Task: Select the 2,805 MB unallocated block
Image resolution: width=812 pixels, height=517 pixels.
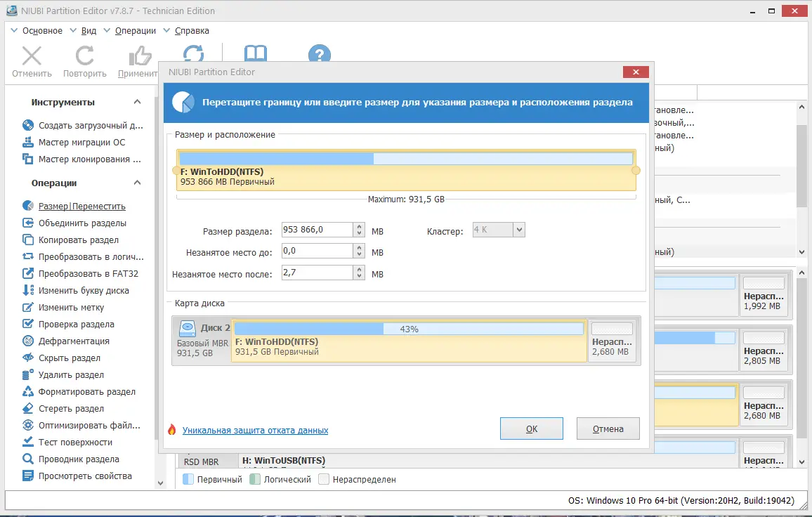Action: click(764, 350)
